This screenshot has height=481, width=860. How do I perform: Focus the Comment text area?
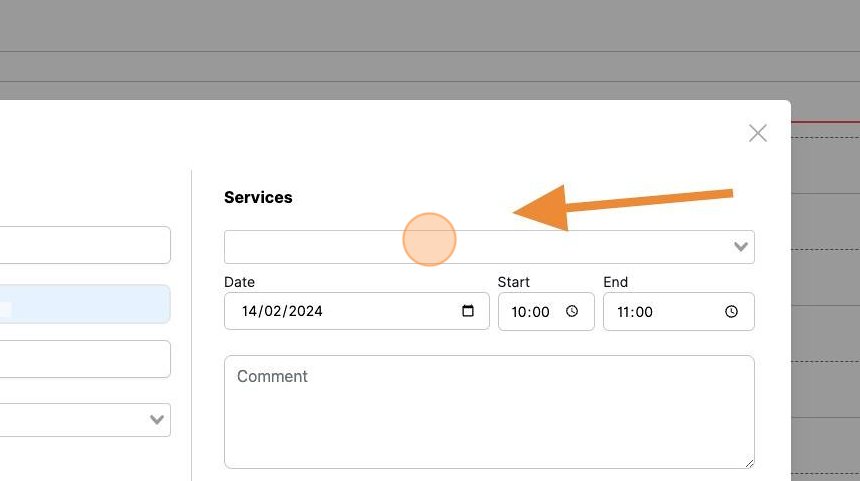pos(489,412)
